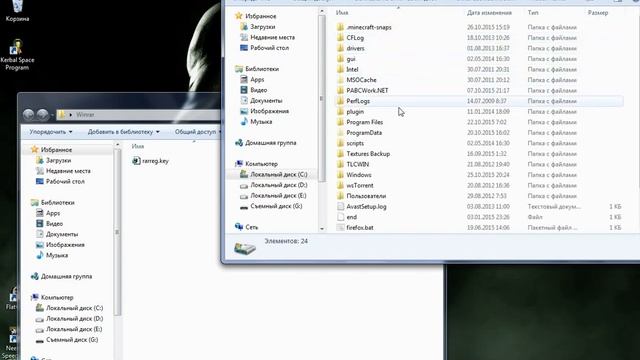This screenshot has width=640, height=360.
Task: Select Локальный диск (E:) in front window
Action: tap(273, 196)
